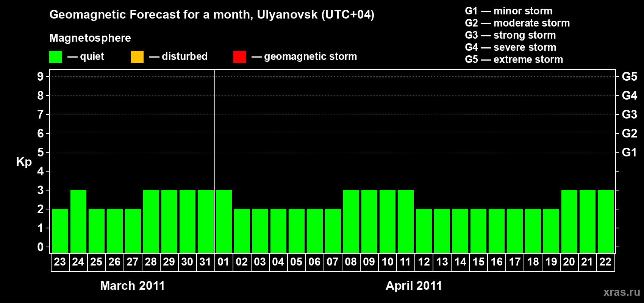Click the date label 27

pyautogui.click(x=133, y=262)
